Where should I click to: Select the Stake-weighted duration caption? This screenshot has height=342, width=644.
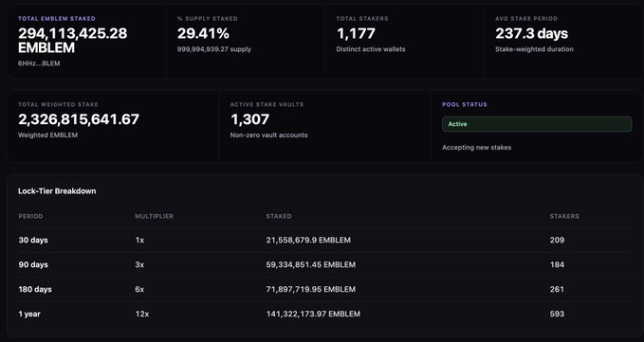(534, 49)
